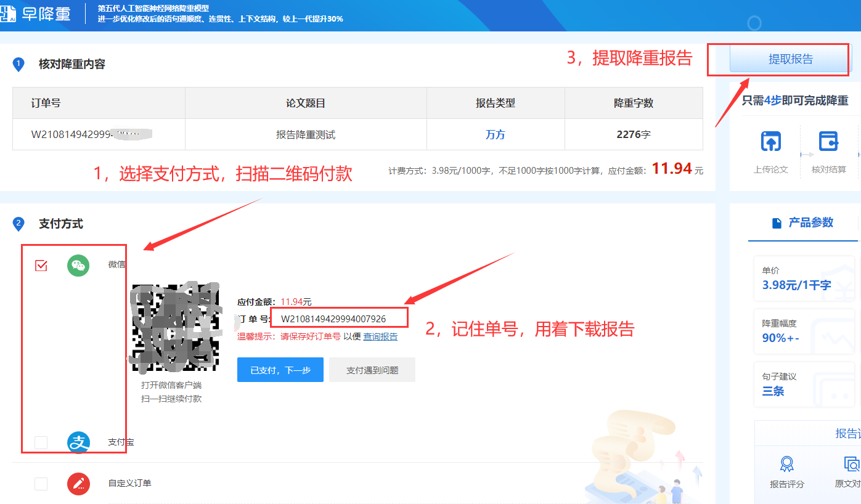Viewport: 861px width, 504px height.
Task: Check the 支付宝 payment checkbox
Action: tap(41, 442)
